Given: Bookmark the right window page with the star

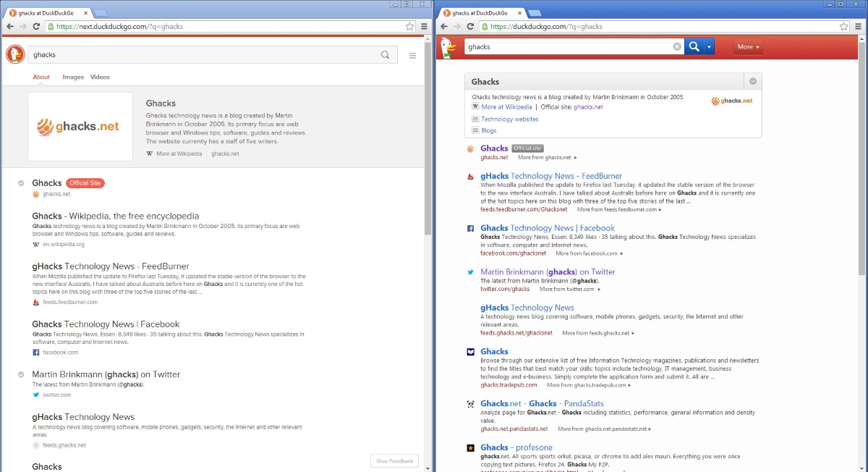Looking at the screenshot, I should tap(844, 26).
